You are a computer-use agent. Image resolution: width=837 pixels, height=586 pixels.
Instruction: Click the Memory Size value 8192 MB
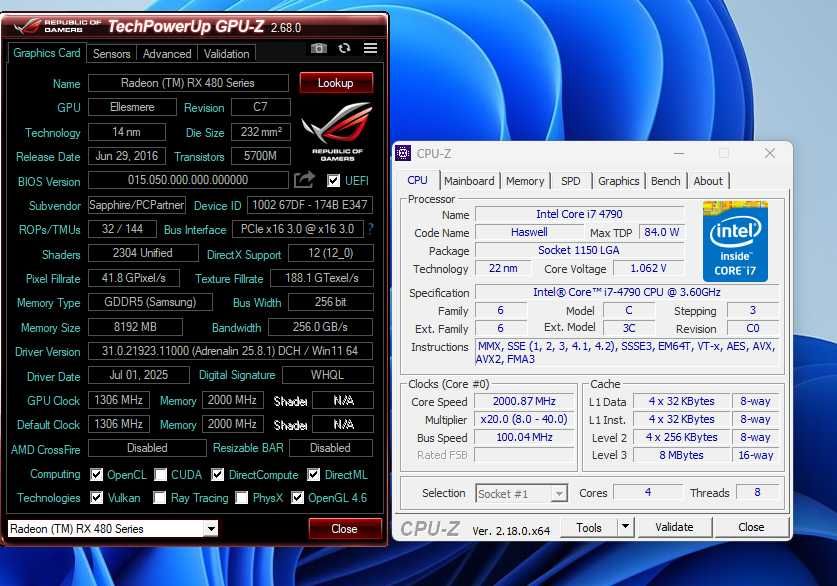point(135,327)
